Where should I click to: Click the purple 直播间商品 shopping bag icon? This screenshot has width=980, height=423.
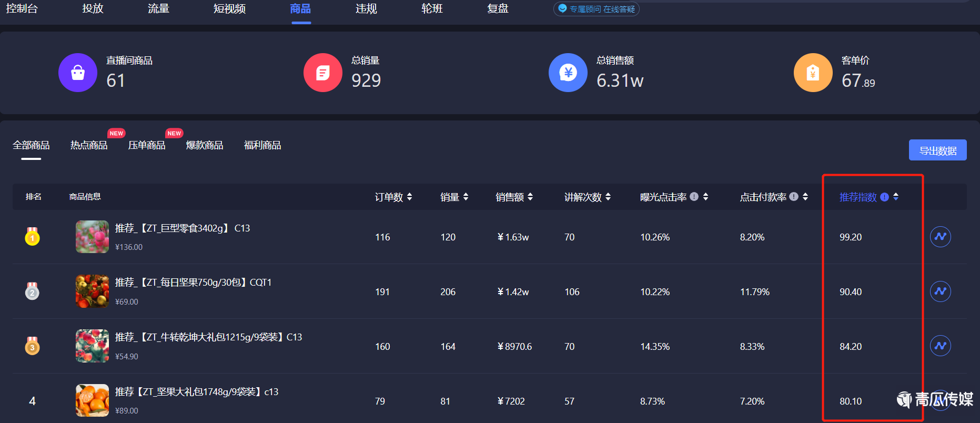coord(78,73)
